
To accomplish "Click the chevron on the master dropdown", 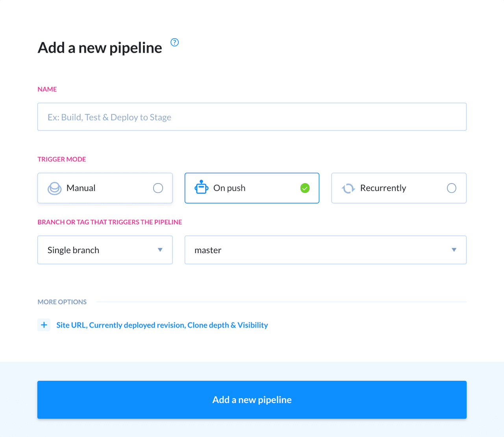I will pos(454,250).
